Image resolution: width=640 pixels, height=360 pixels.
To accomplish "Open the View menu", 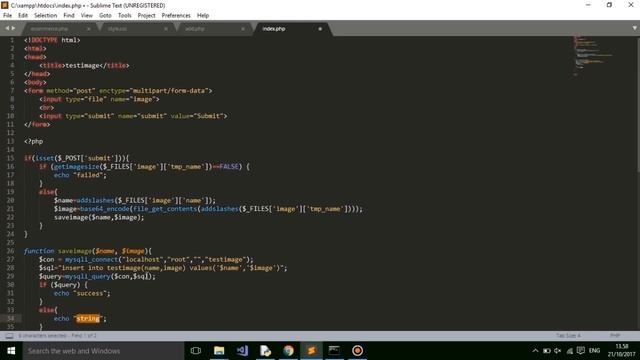I will pyautogui.click(x=87, y=16).
